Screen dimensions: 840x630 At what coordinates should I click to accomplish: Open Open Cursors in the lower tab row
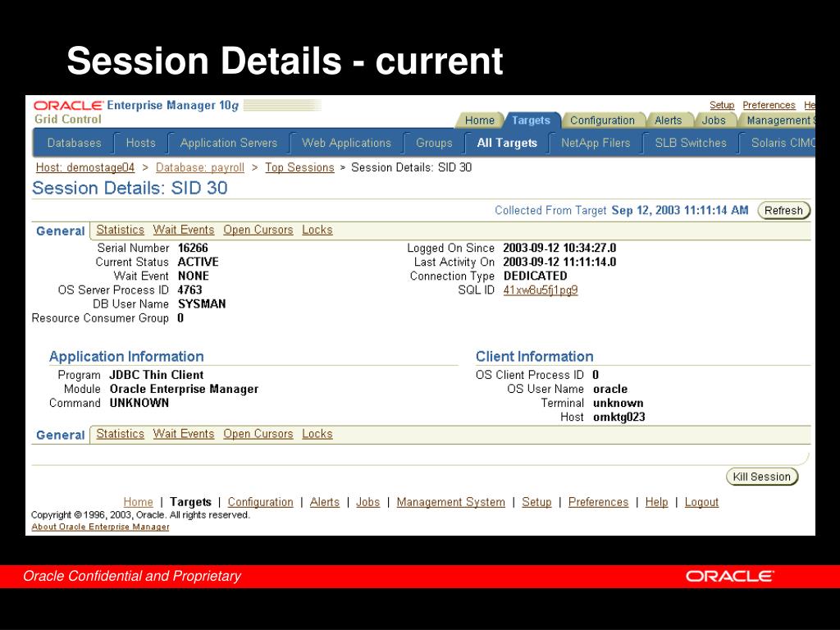click(258, 434)
